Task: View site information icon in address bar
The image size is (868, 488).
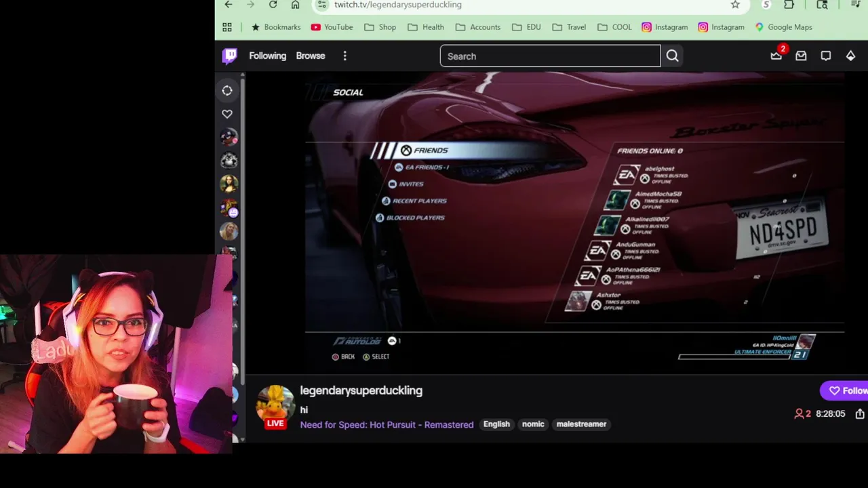Action: click(x=322, y=5)
